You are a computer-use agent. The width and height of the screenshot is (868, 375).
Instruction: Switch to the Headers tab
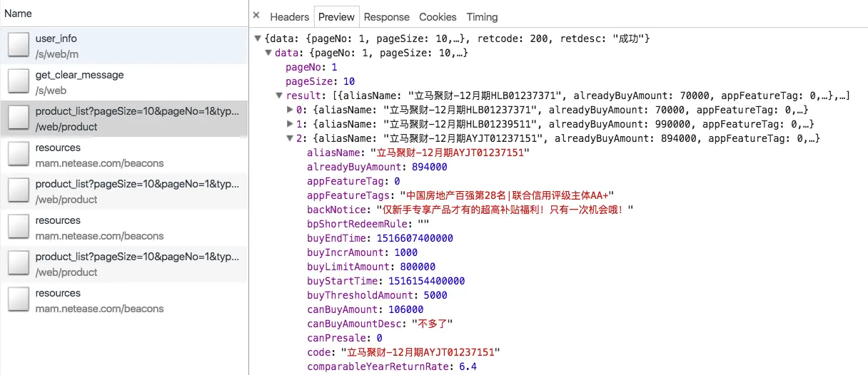[289, 16]
